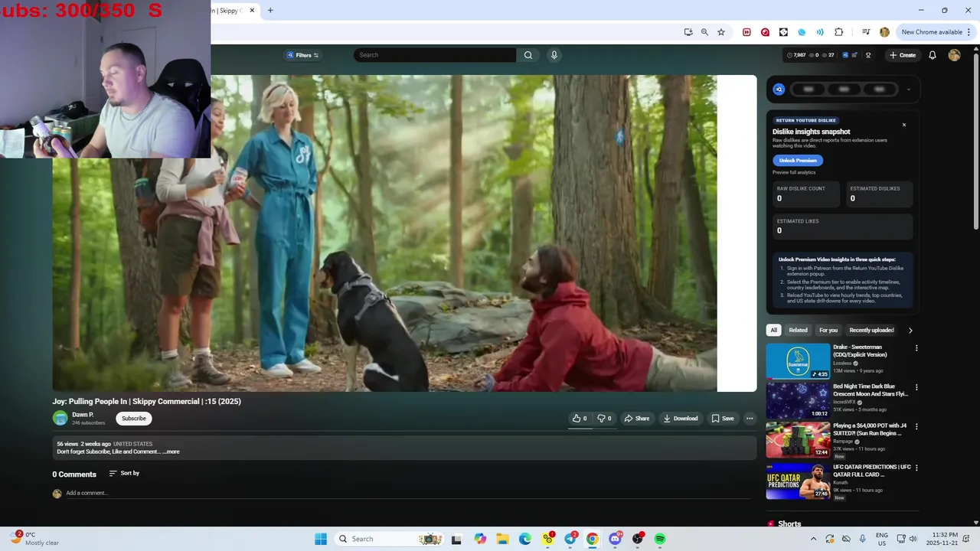Open options menu for Drake Sweeterman video
Screen dimensions: 980x551
[x=916, y=348]
